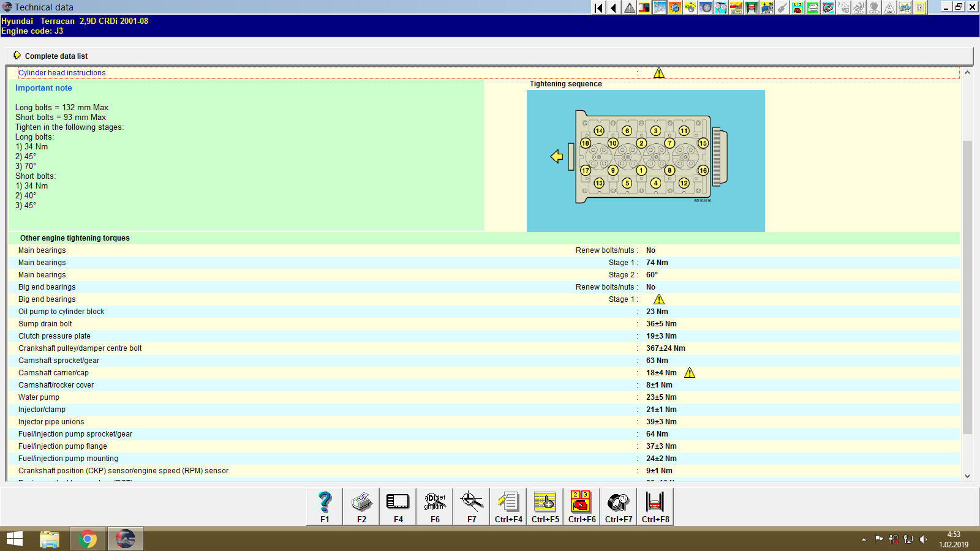Click the scrollbar down arrow
Image resolution: width=980 pixels, height=551 pixels.
tap(968, 476)
